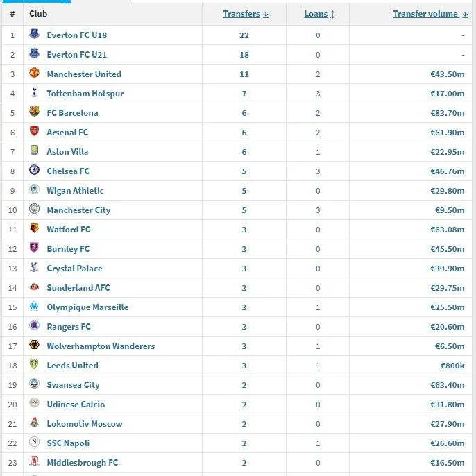This screenshot has width=476, height=476.
Task: Click the Arsenal FC crest icon
Action: (35, 132)
